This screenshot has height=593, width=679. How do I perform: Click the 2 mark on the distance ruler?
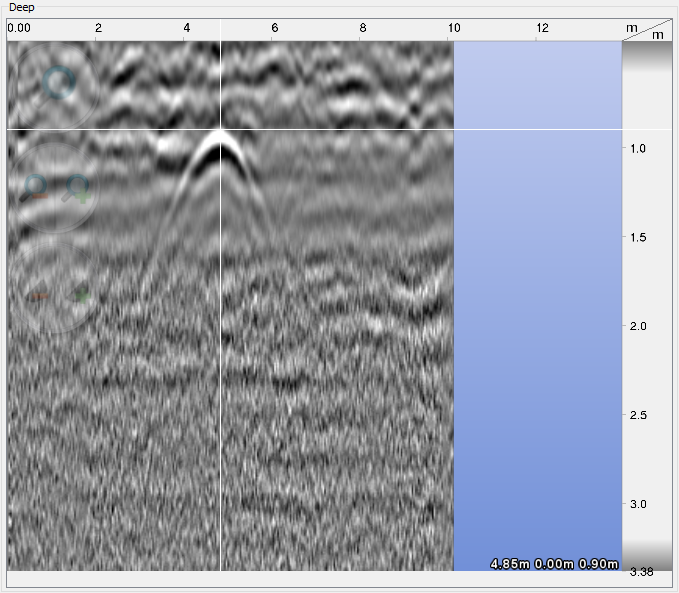point(98,28)
